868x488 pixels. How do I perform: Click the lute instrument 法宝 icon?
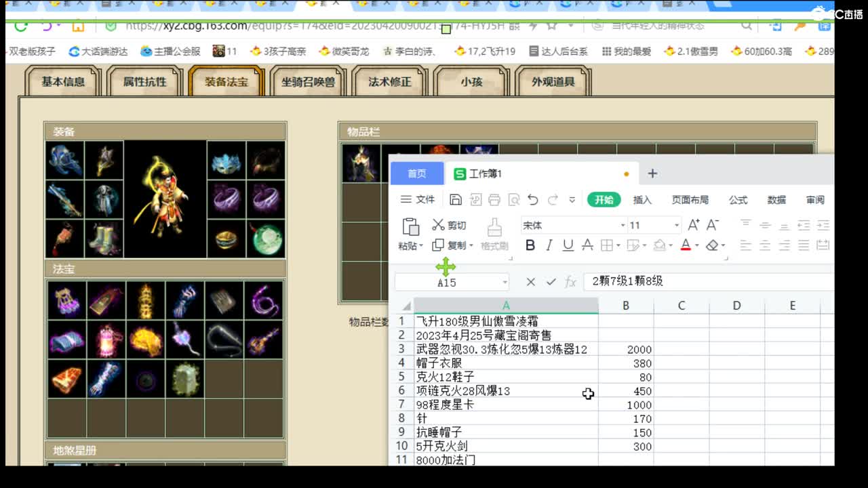263,339
